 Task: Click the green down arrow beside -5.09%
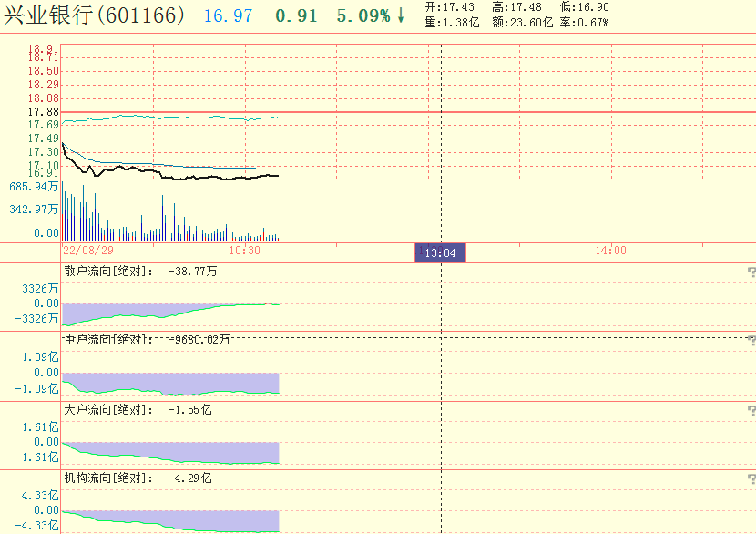tap(401, 15)
